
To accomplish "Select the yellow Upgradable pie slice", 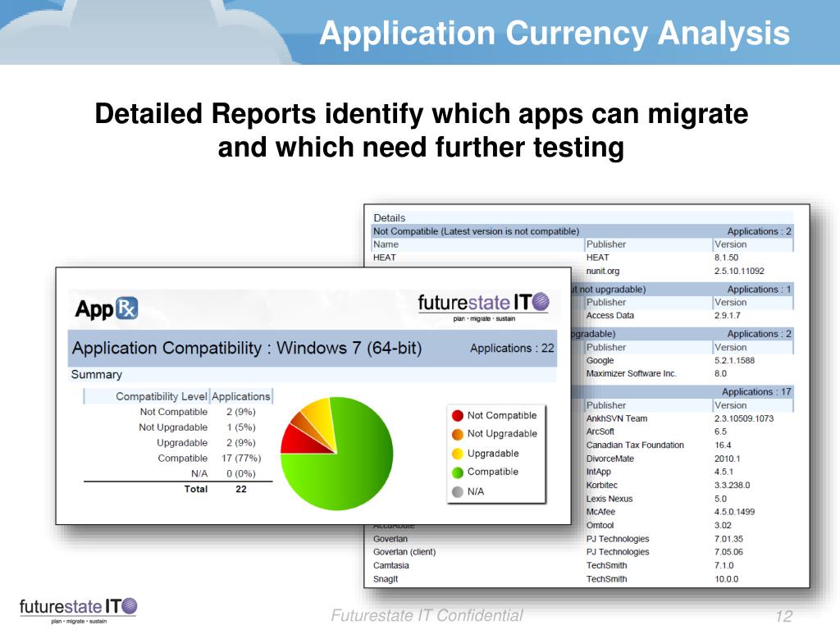I will click(x=321, y=419).
